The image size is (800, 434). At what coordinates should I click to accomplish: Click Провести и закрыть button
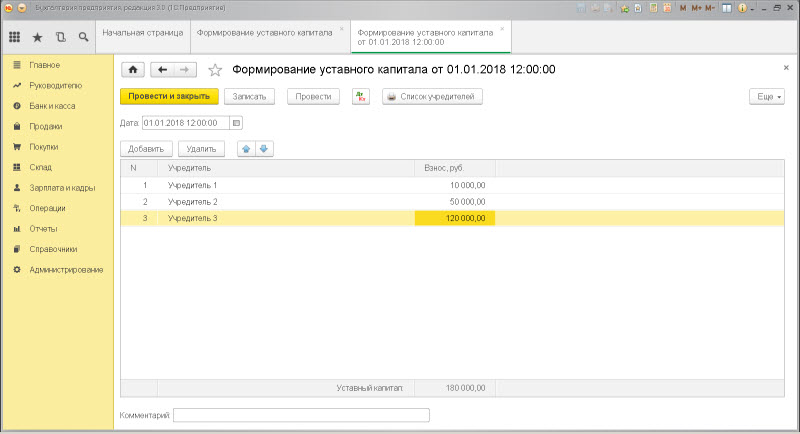(x=169, y=96)
